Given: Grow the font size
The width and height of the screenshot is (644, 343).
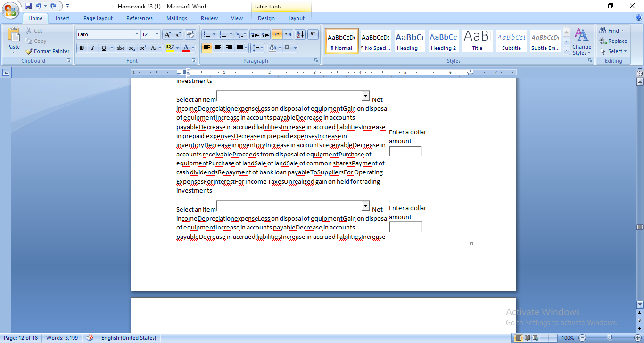Looking at the screenshot, I should pyautogui.click(x=167, y=34).
